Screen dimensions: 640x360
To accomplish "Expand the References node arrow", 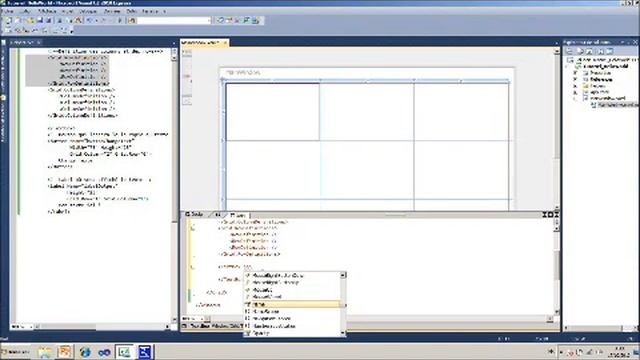I will point(576,79).
